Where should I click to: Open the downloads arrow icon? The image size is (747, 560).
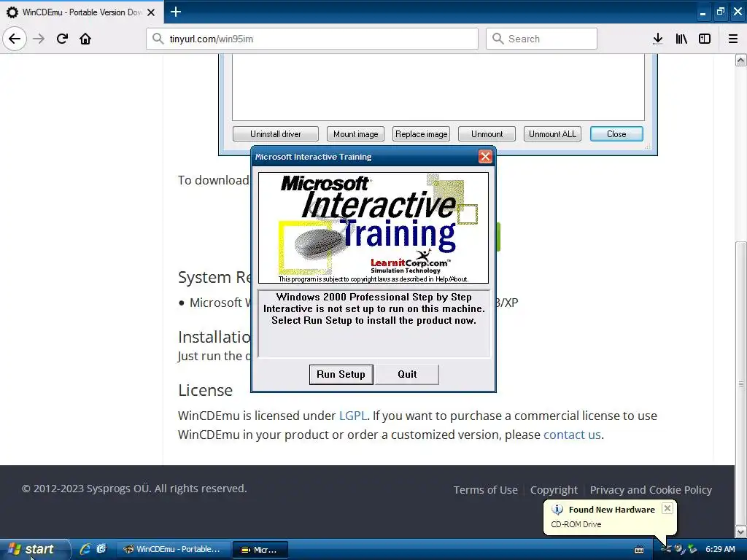point(657,39)
